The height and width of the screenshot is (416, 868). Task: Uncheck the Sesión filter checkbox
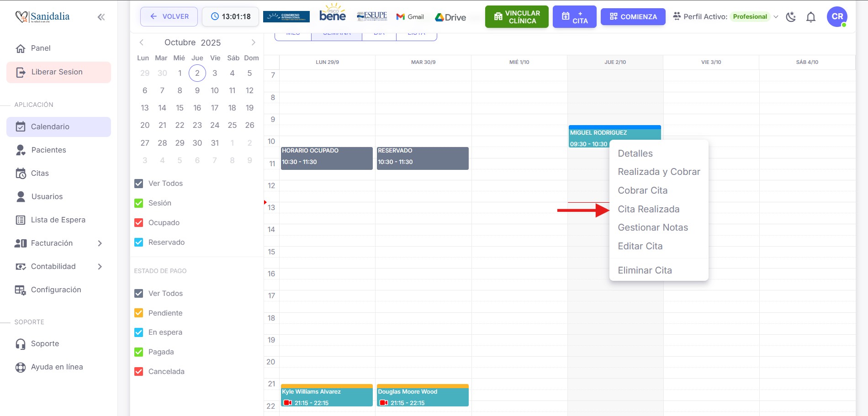[x=139, y=203]
